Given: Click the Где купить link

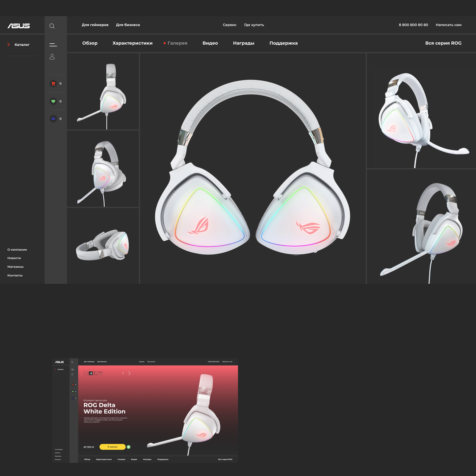Looking at the screenshot, I should (254, 25).
